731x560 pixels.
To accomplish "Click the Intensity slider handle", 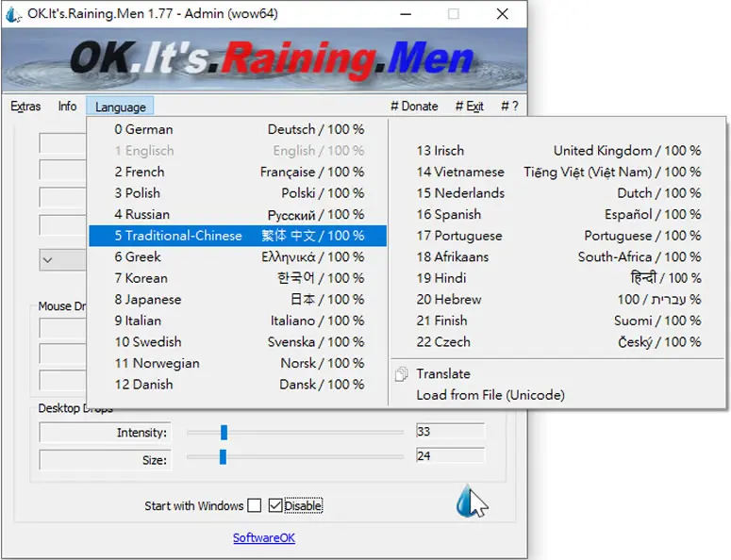I will tap(224, 433).
